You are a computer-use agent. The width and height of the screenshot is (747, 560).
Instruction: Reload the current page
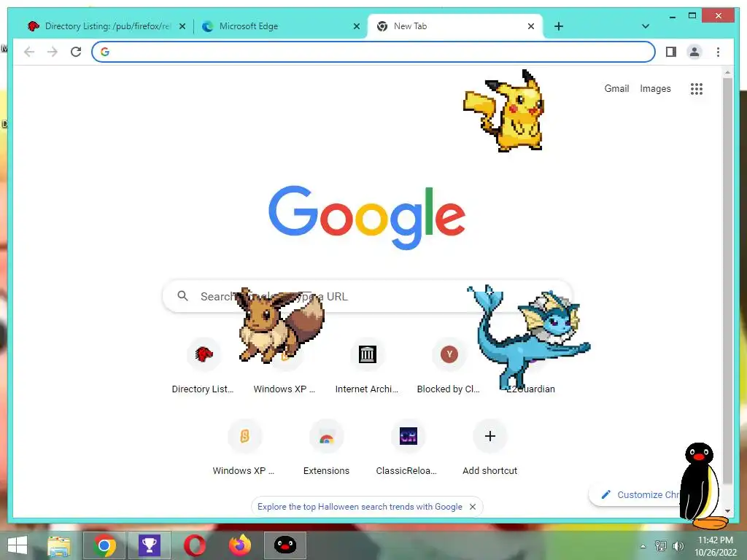click(x=76, y=52)
